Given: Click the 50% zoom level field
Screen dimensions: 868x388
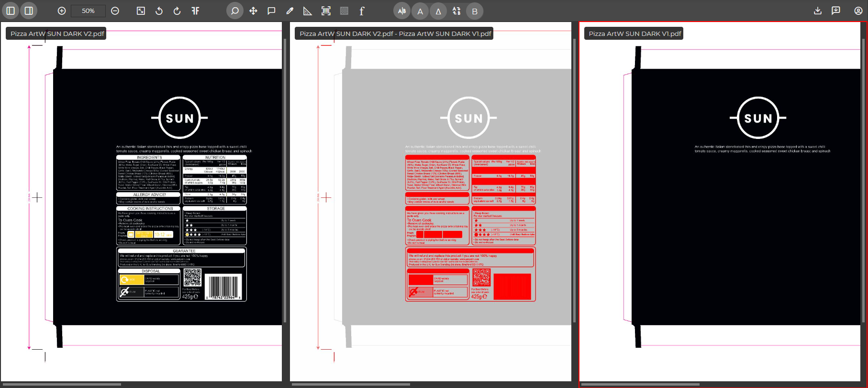Looking at the screenshot, I should (88, 11).
